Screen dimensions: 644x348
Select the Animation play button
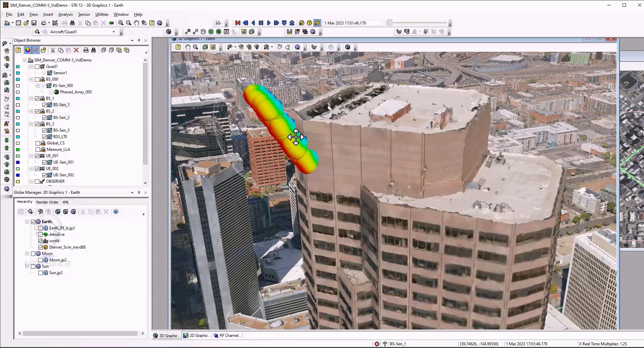click(x=269, y=23)
